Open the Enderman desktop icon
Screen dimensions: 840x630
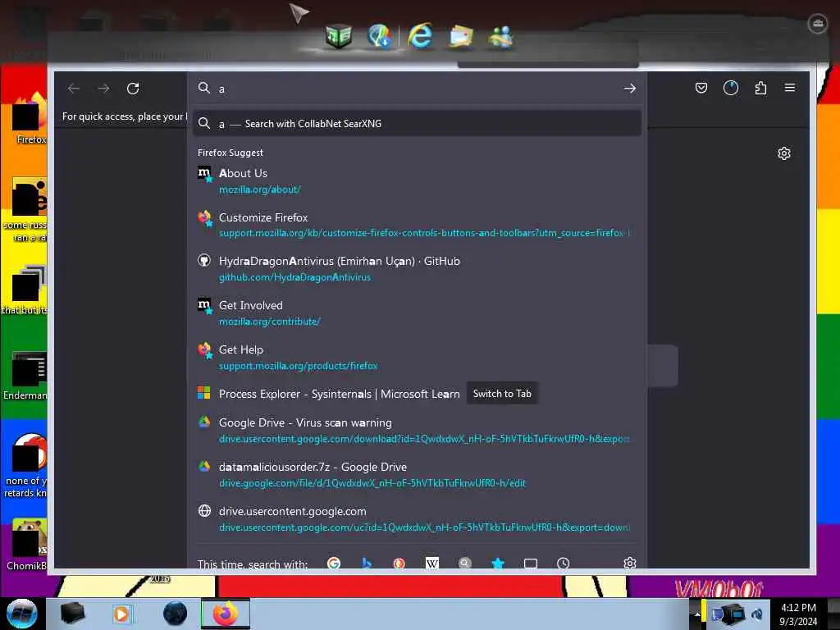pos(25,376)
